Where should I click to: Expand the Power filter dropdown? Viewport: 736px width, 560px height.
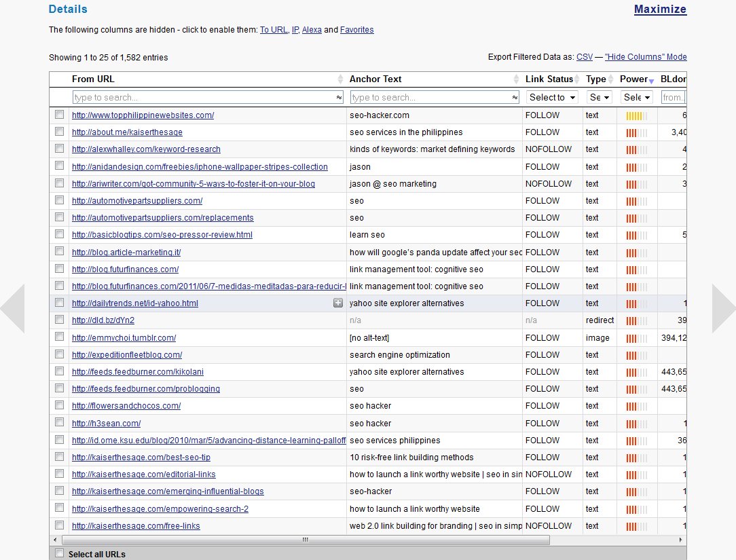point(638,98)
